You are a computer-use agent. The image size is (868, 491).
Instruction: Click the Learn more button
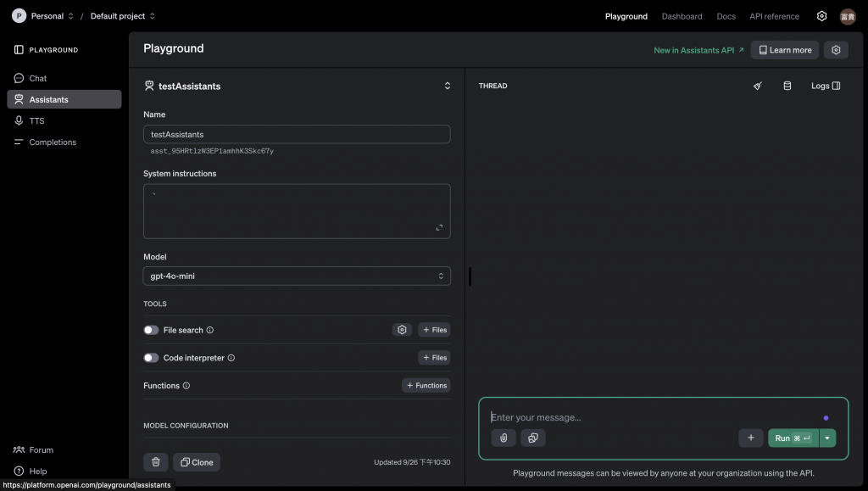(784, 50)
